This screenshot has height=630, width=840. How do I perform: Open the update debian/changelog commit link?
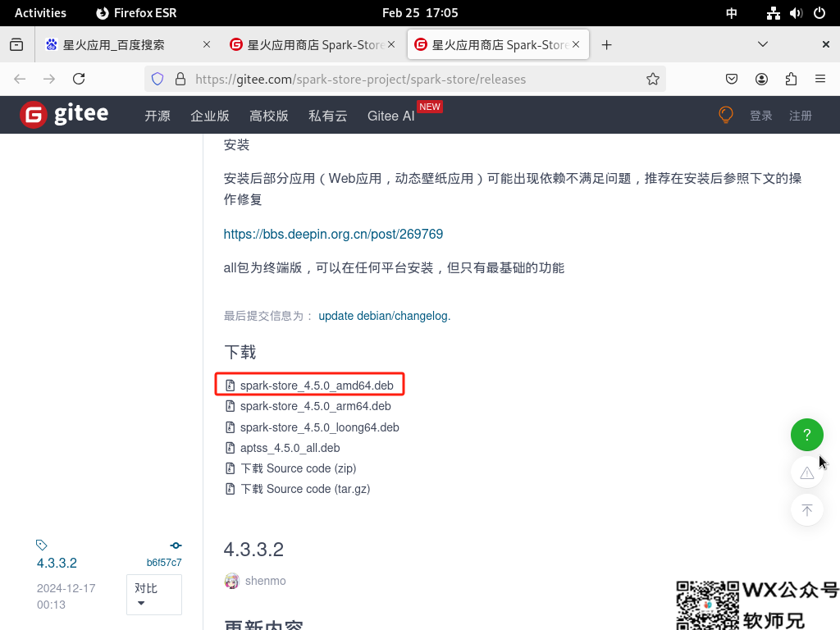pyautogui.click(x=385, y=316)
